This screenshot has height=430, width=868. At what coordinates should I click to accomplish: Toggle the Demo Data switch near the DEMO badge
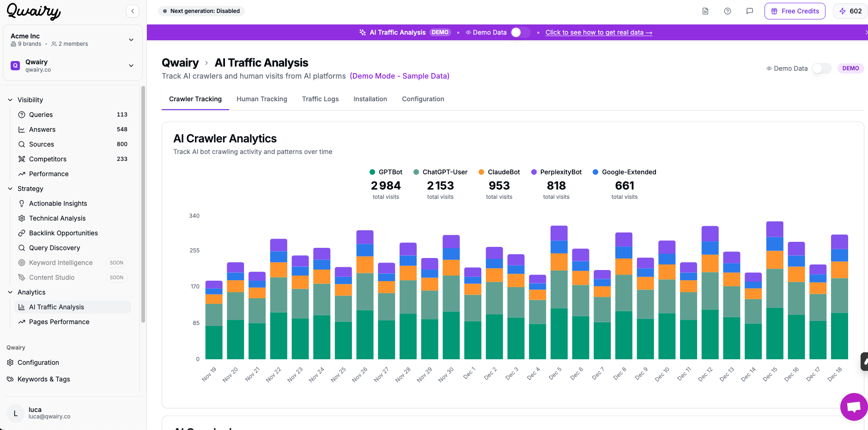[x=822, y=68]
